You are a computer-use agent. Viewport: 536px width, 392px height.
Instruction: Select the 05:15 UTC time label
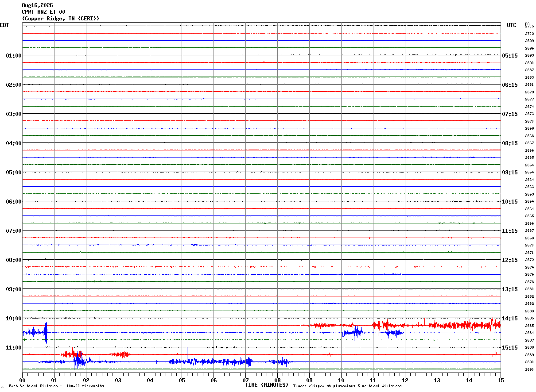tap(510, 56)
